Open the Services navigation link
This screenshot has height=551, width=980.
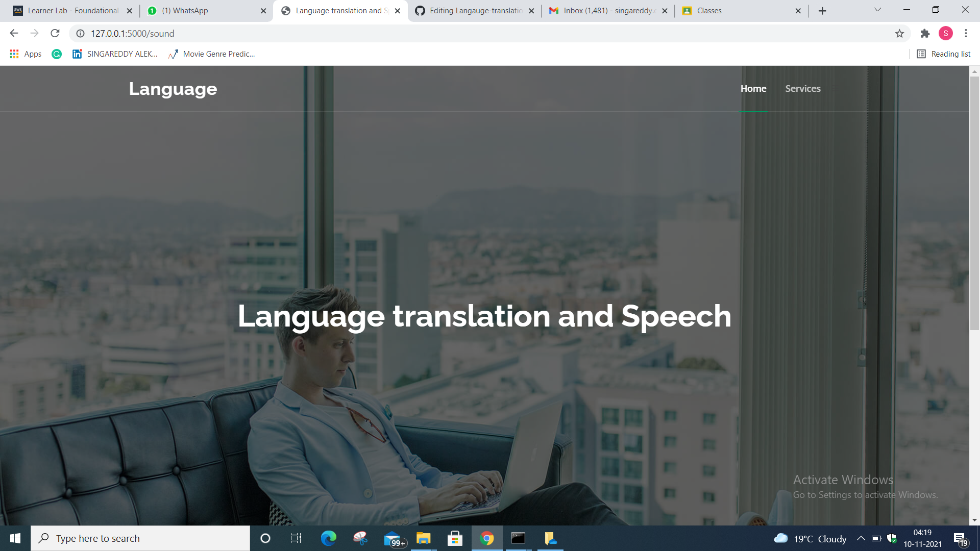(x=803, y=88)
